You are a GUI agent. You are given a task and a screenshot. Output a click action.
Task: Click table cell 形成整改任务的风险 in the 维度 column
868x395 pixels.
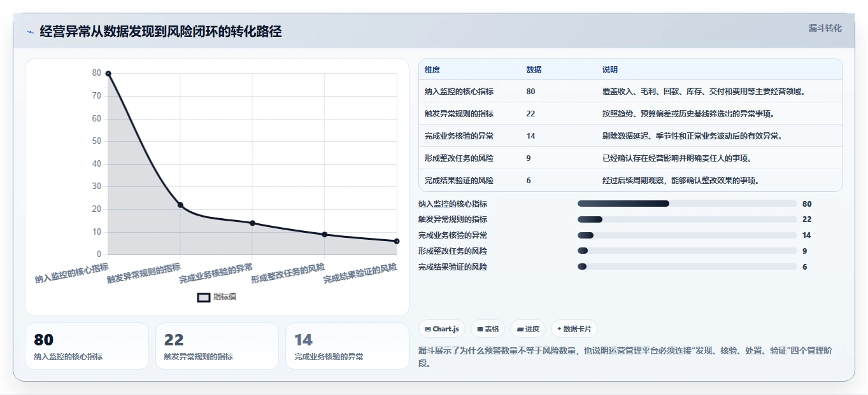tap(459, 158)
